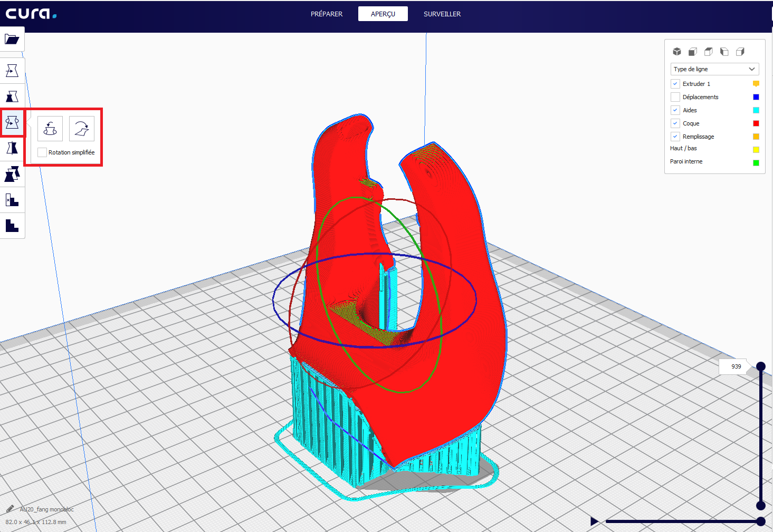This screenshot has height=532, width=773.
Task: Click the layer slider lower handle
Action: coord(761,506)
